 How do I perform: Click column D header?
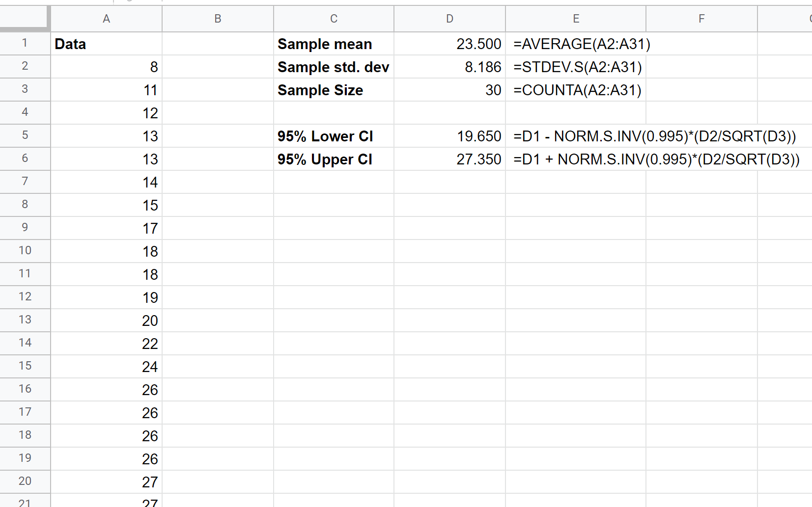coord(449,18)
